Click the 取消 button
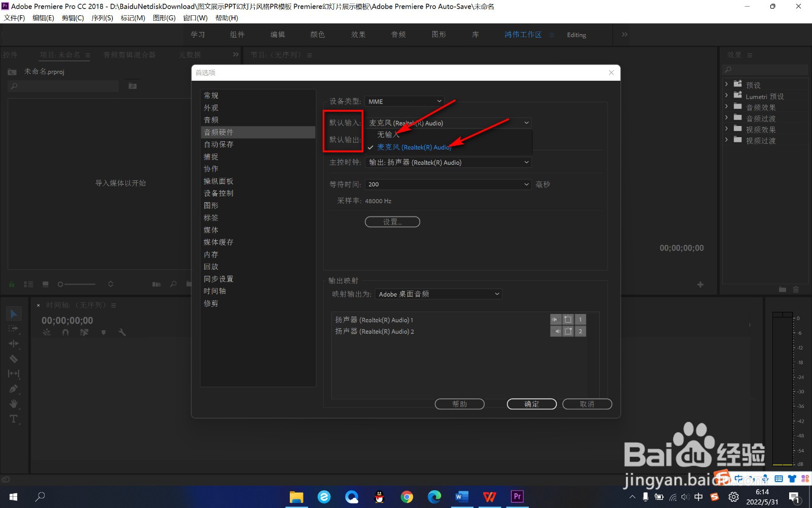The width and height of the screenshot is (812, 508). coord(587,404)
